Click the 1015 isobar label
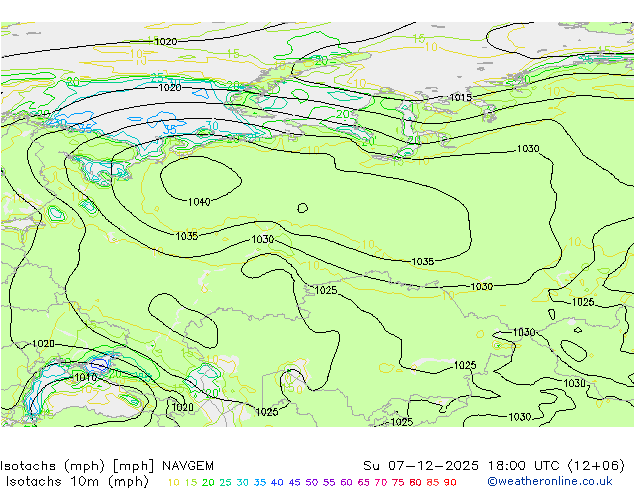Screen dimensions: 634x490 tap(460, 98)
